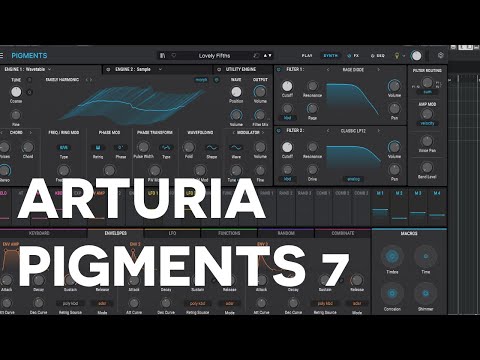This screenshot has width=480, height=360.
Task: Click the M 4 macro modulation slot
Action: click(437, 206)
